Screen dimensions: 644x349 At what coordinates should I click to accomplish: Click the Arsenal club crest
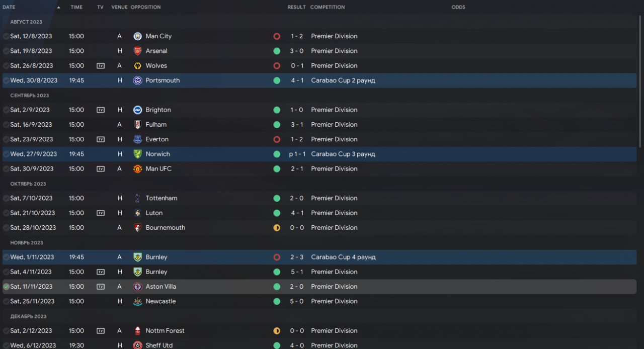137,51
